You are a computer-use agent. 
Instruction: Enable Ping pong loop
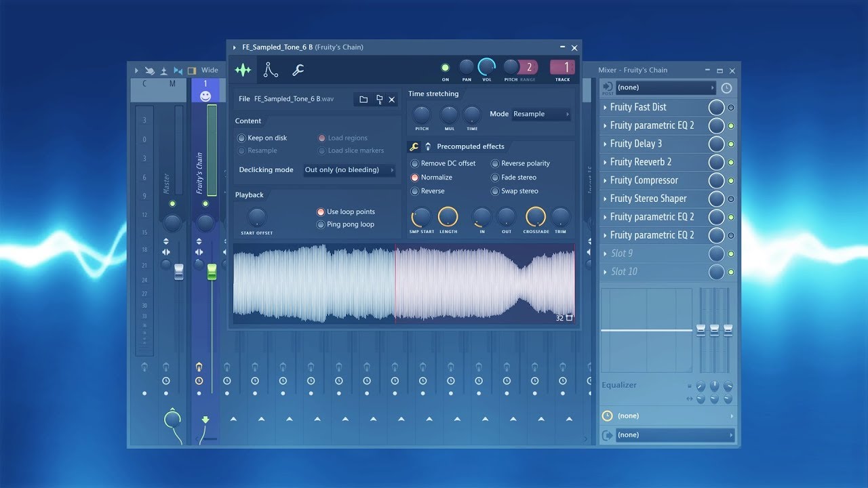321,224
